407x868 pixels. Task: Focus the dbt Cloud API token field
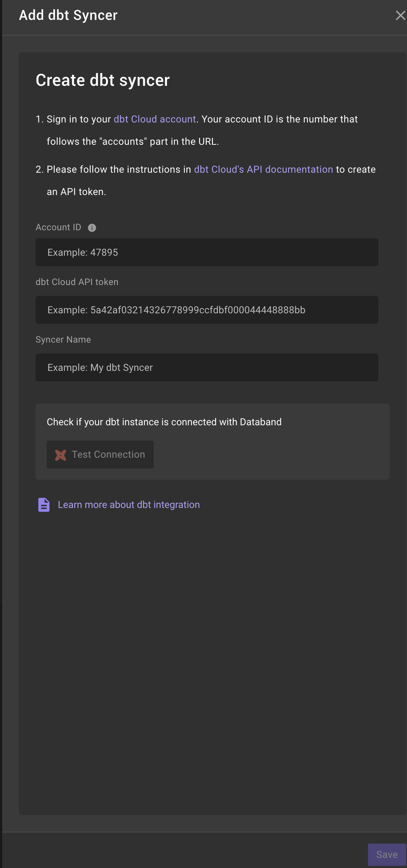(207, 310)
